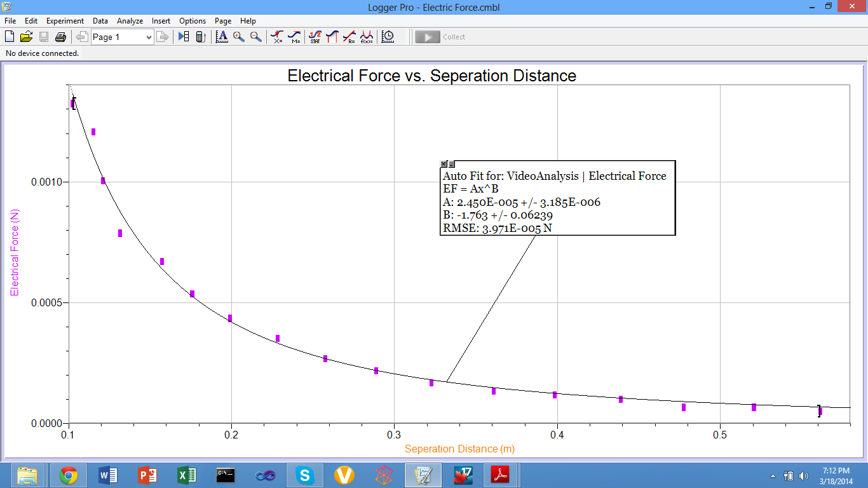The height and width of the screenshot is (488, 868).
Task: Go to the next page with the arrow
Action: pos(163,37)
